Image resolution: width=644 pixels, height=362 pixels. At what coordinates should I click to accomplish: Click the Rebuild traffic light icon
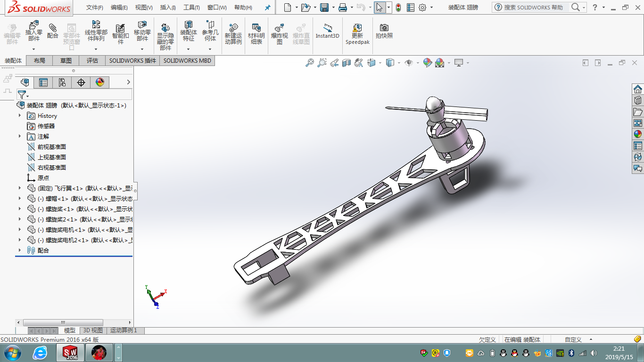[x=398, y=7]
